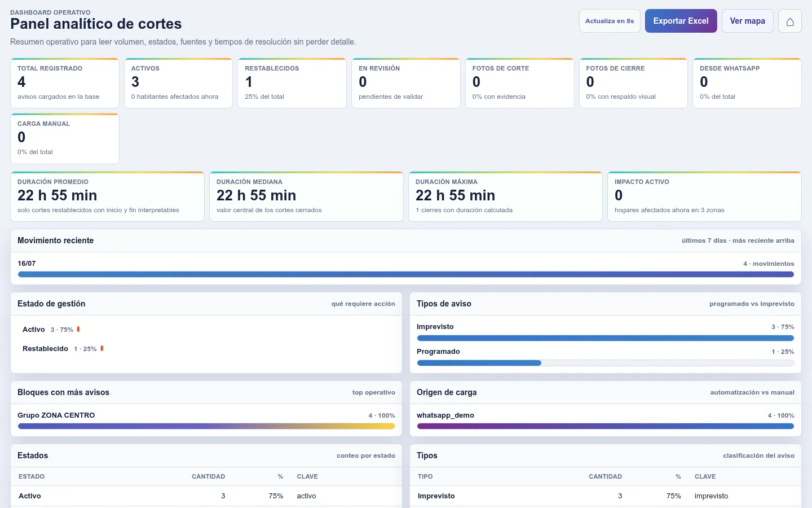Click the 'Duración Máxima' card title
The image size is (812, 508).
click(x=447, y=182)
